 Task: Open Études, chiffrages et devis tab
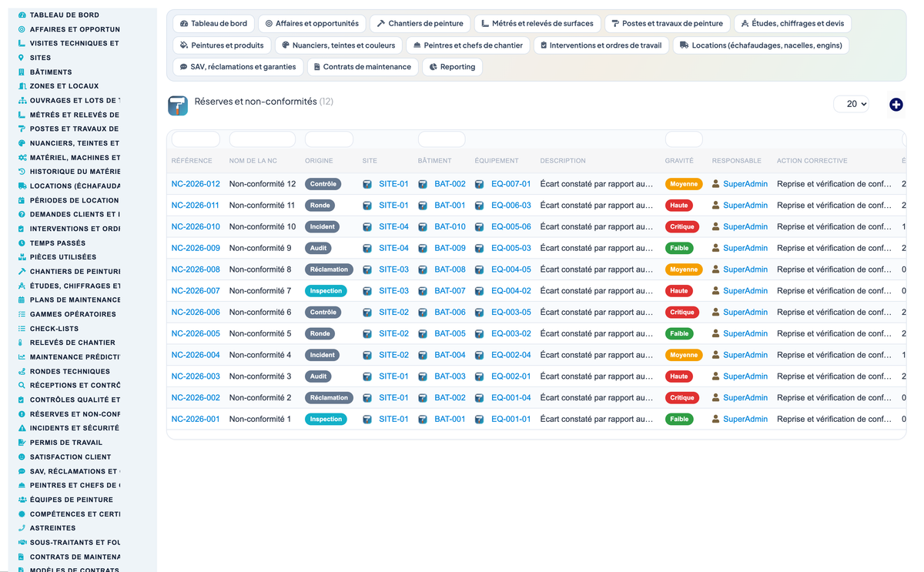click(792, 24)
